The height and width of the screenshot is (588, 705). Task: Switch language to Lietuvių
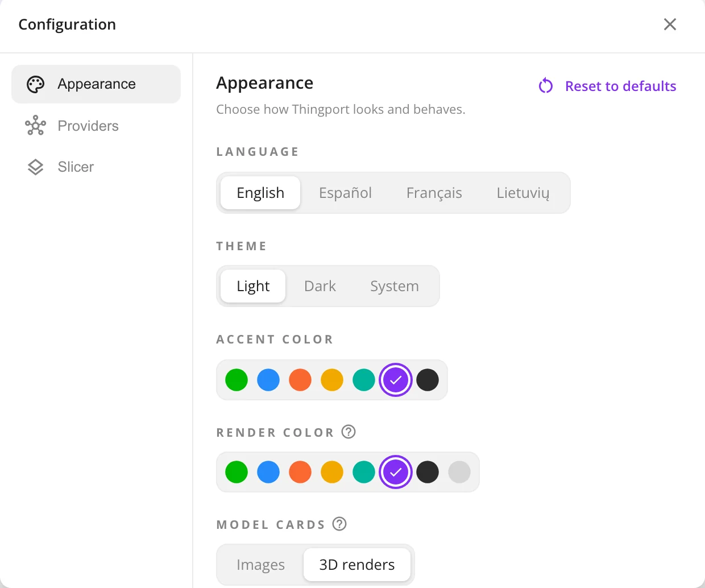523,193
